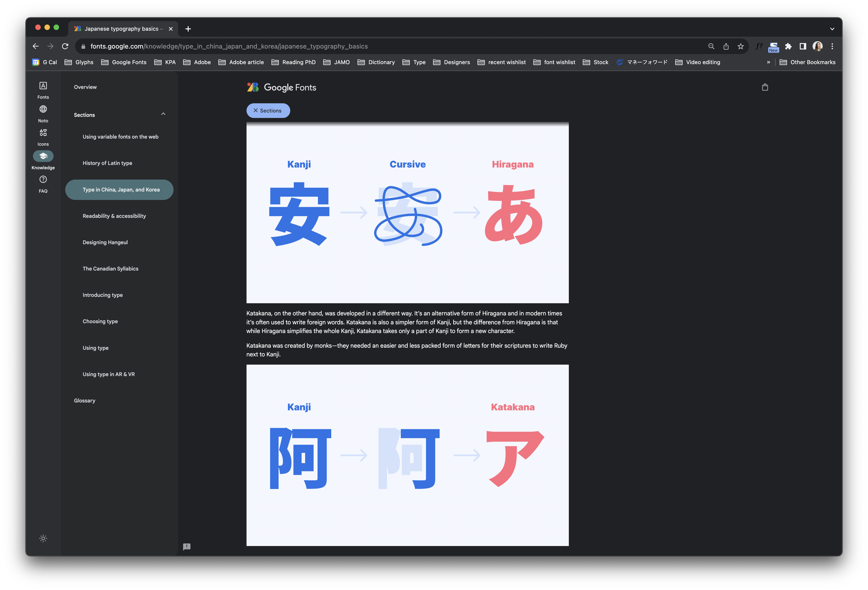Viewport: 868px width, 590px height.
Task: Open The Canadian Syllabics section
Action: click(x=111, y=269)
